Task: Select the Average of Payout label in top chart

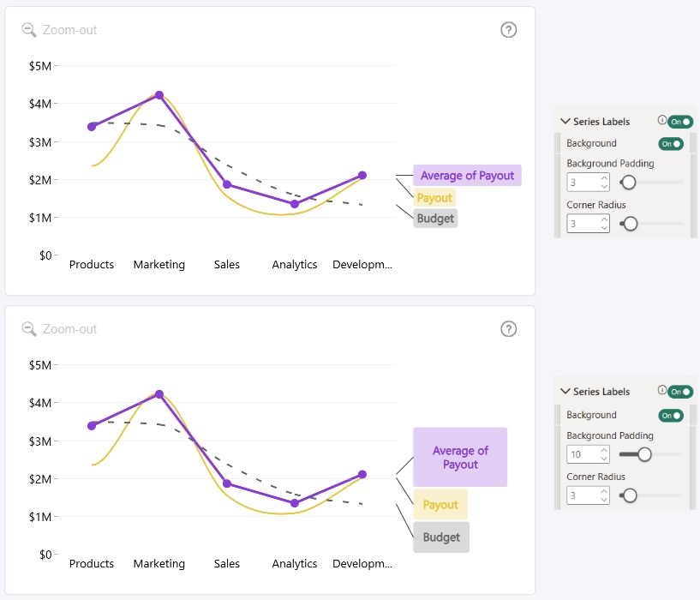Action: tap(467, 175)
